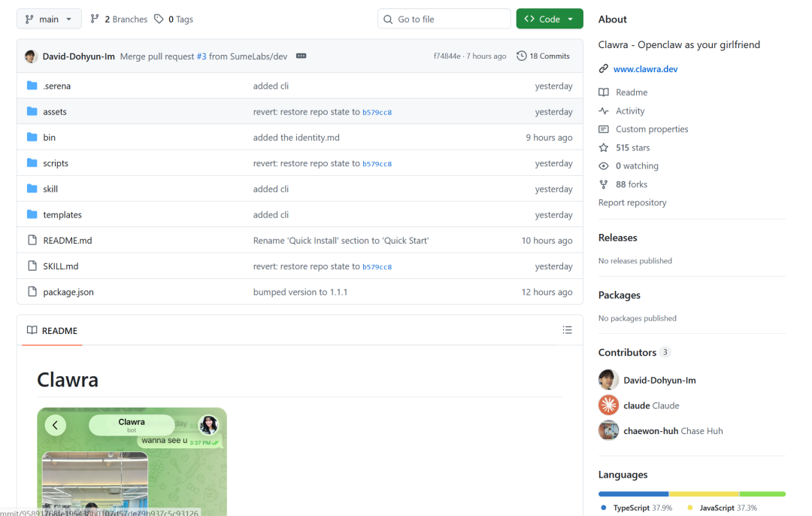Click the README outline list icon
812x516 pixels.
567,330
